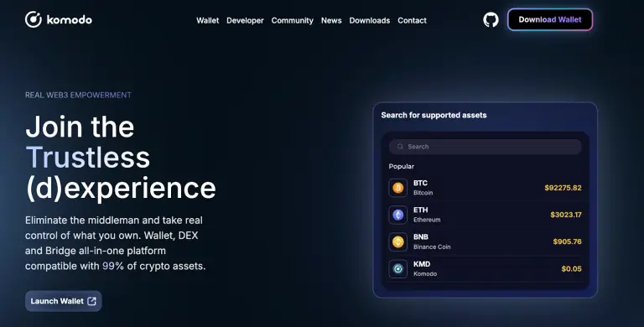Viewport: 644px width, 327px height.
Task: Open the Downloads menu item
Action: (x=370, y=20)
